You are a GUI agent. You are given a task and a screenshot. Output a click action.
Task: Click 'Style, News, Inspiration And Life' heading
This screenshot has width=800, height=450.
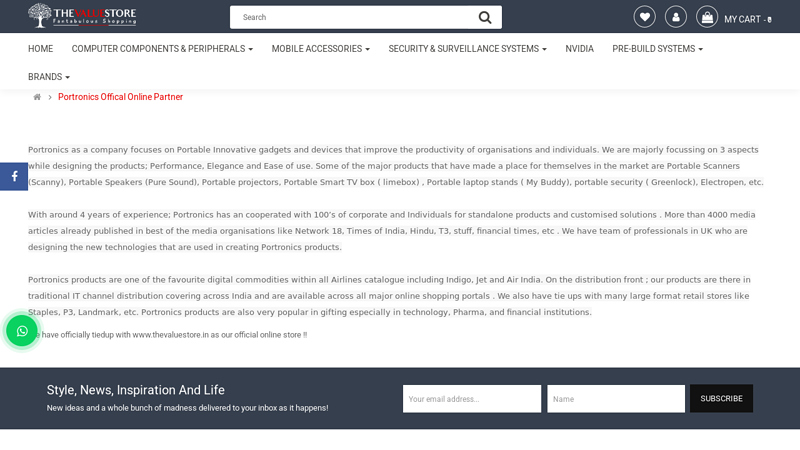[x=136, y=390]
